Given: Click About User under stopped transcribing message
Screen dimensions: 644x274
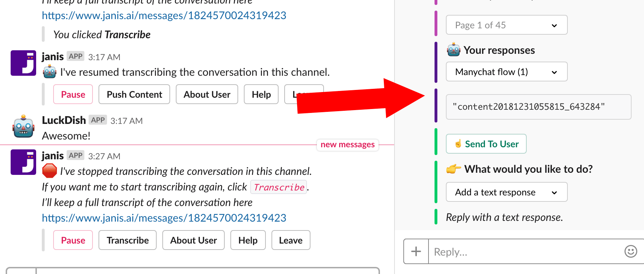Looking at the screenshot, I should tap(194, 240).
